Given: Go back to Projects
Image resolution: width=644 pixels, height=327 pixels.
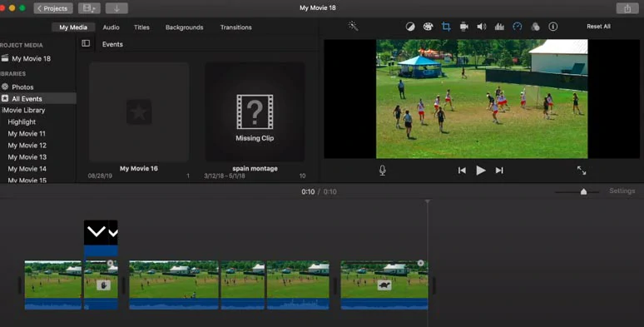Looking at the screenshot, I should (53, 8).
